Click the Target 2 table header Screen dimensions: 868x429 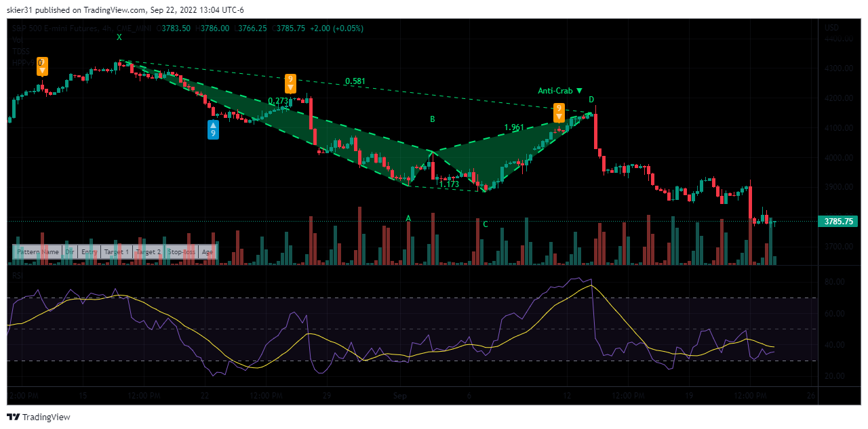148,251
